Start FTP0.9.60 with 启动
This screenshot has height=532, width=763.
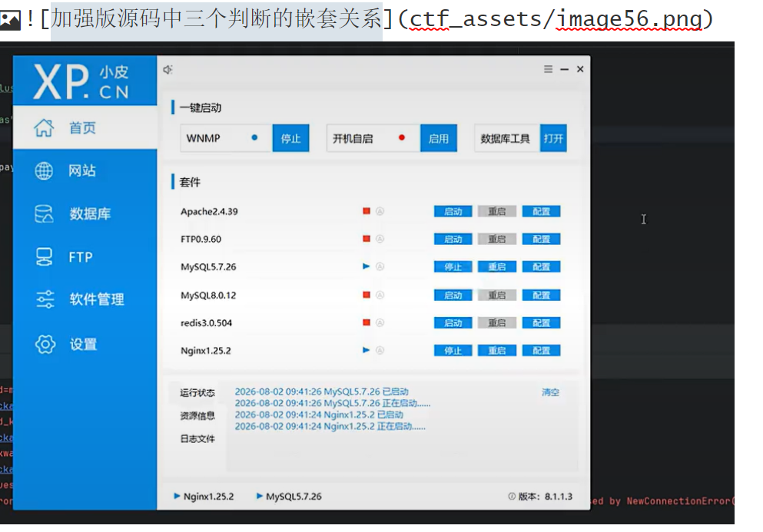(x=453, y=240)
